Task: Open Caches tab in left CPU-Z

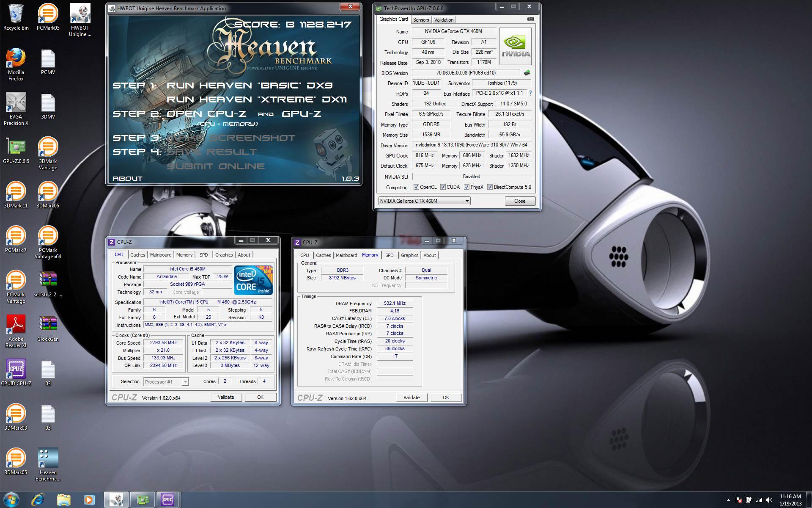Action: coord(137,255)
